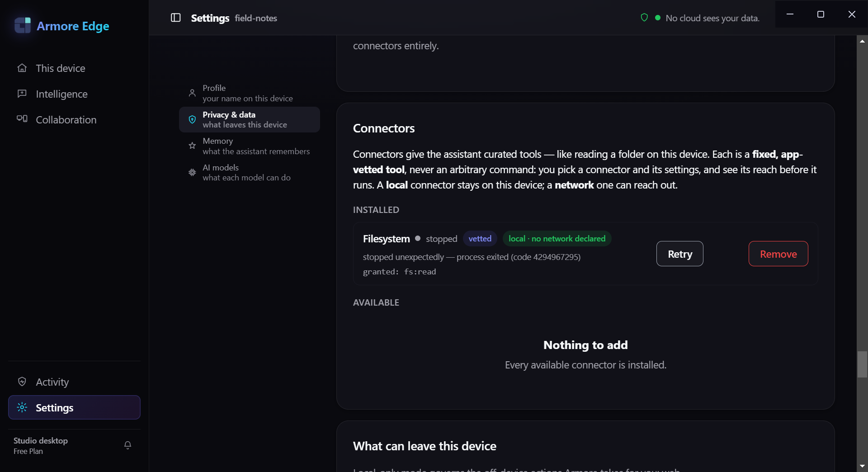Click the Memory star icon
Screen dimensions: 868x472
pos(192,146)
